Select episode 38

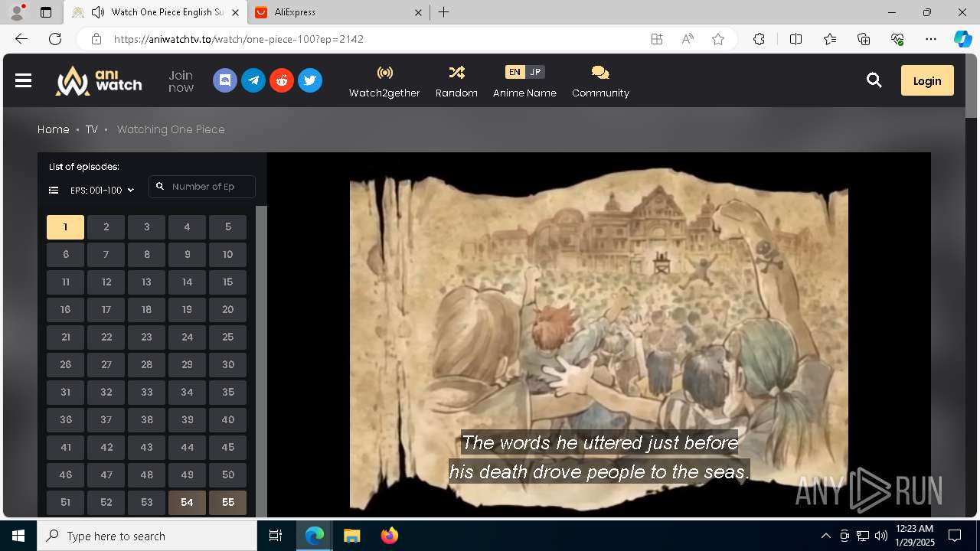[x=146, y=419]
